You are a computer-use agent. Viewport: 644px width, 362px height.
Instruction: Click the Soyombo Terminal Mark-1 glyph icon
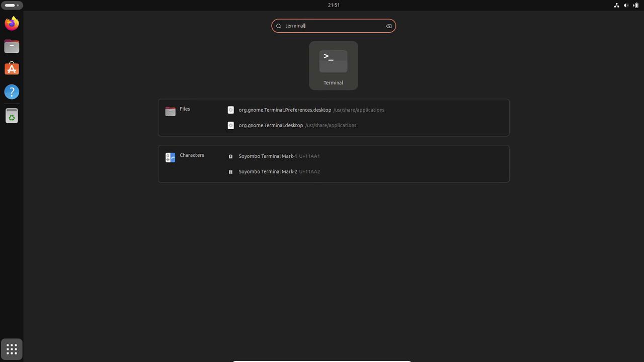(x=230, y=156)
